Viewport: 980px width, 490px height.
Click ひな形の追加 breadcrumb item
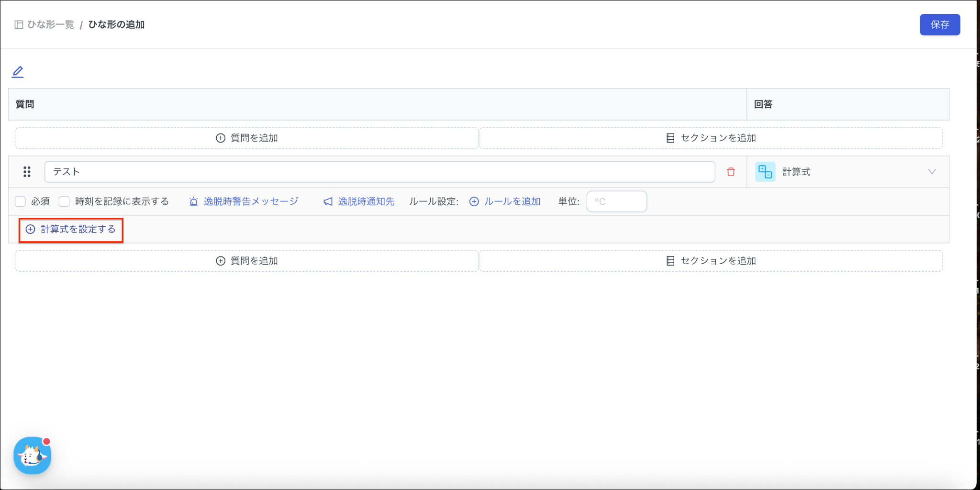tap(116, 25)
